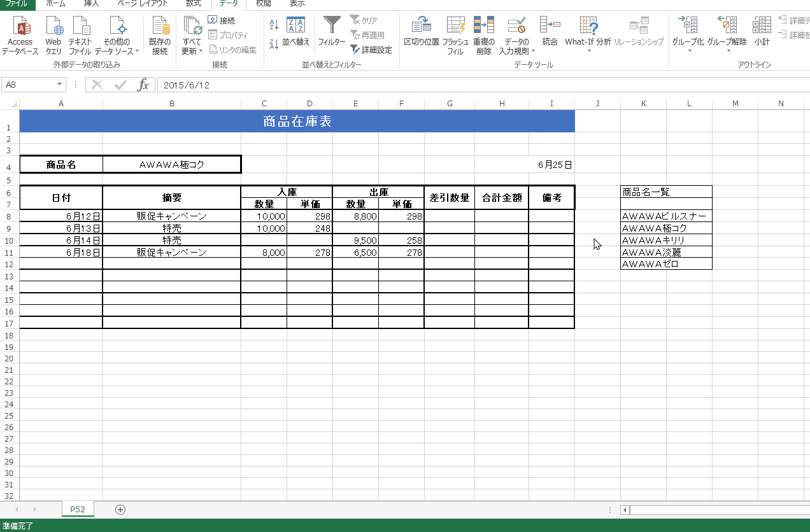Viewport: 810px width, 532px height.
Task: Click in the formula bar field
Action: 446,85
